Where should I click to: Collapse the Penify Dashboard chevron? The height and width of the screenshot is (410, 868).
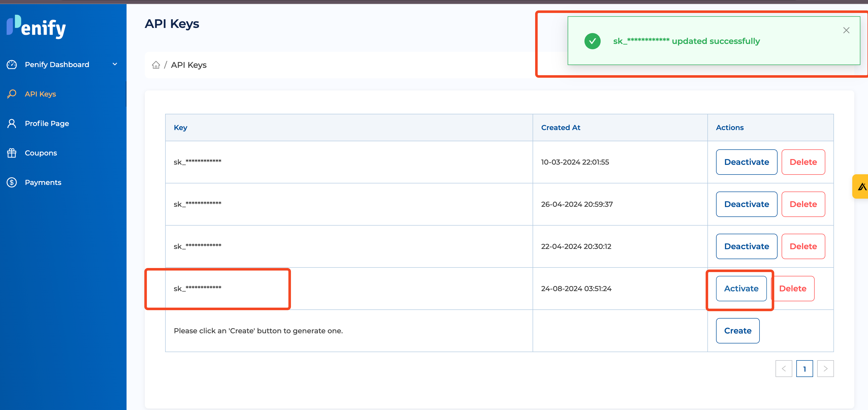[x=115, y=64]
